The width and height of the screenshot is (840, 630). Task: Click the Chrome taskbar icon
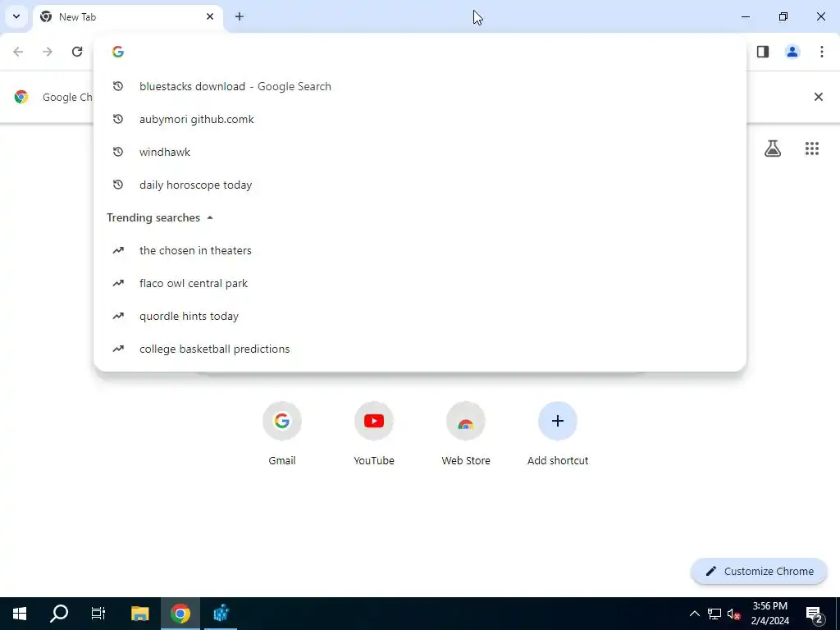(180, 614)
